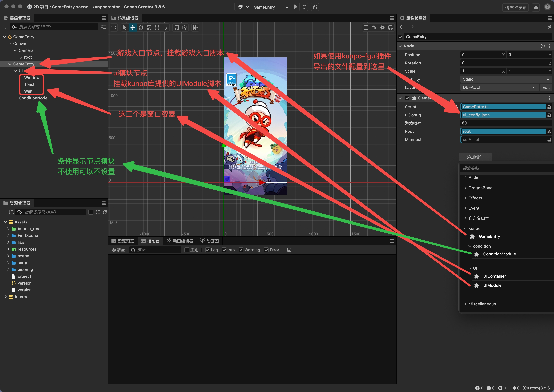Open the Layer DEFAULT dropdown
554x392 pixels.
tap(499, 87)
